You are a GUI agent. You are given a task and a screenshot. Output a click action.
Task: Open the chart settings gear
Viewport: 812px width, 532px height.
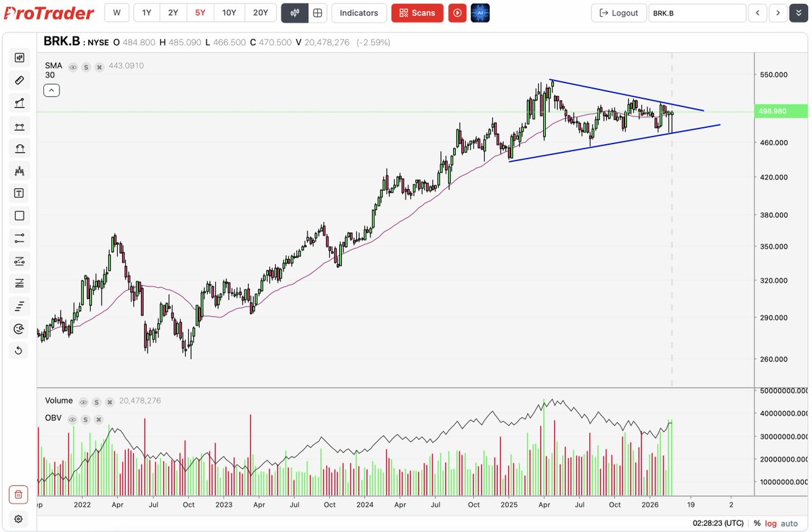[19, 518]
